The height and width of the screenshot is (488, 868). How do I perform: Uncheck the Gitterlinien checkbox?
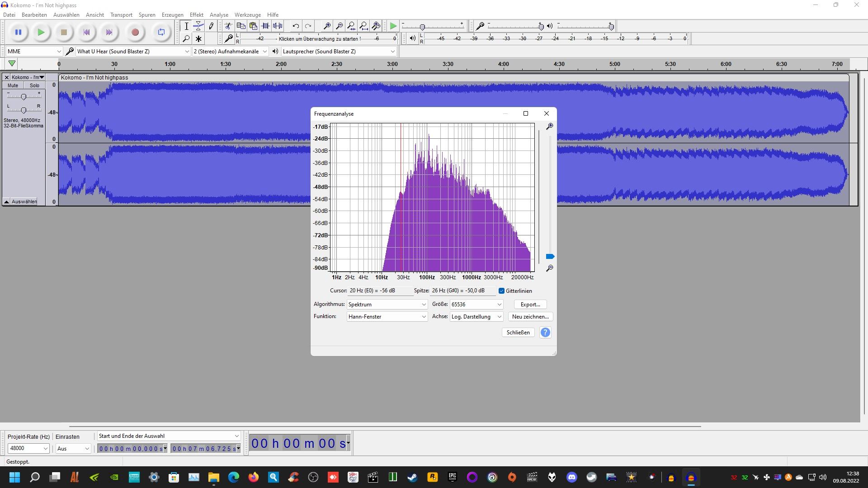(x=501, y=291)
